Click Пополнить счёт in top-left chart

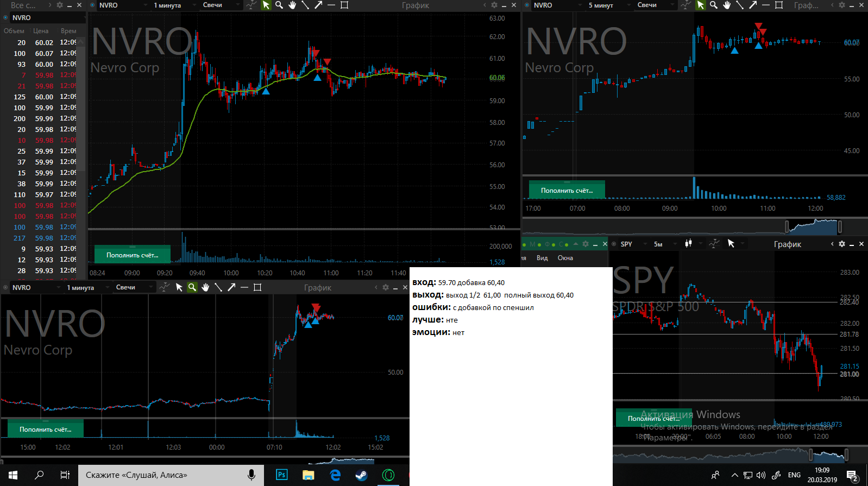tap(133, 255)
